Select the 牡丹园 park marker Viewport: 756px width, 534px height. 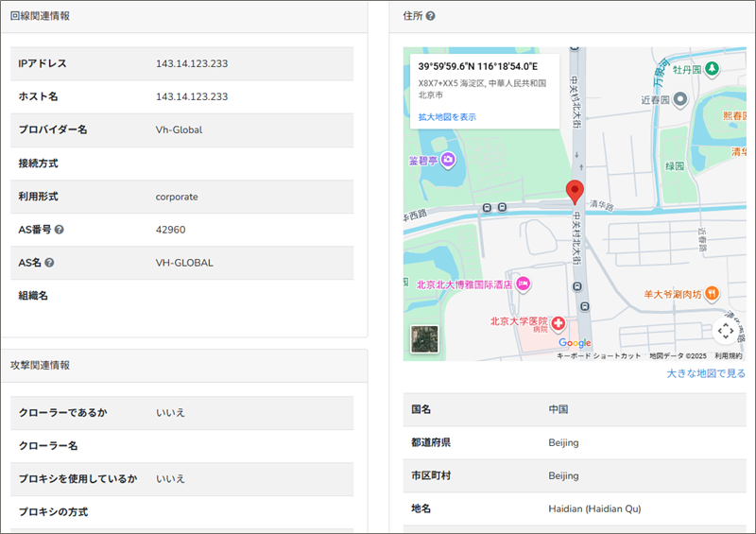[x=713, y=69]
